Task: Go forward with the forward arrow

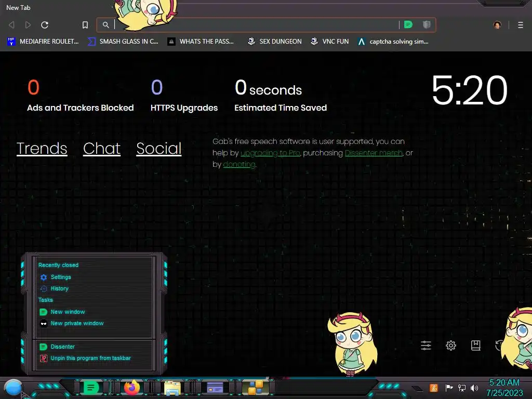Action: point(28,25)
